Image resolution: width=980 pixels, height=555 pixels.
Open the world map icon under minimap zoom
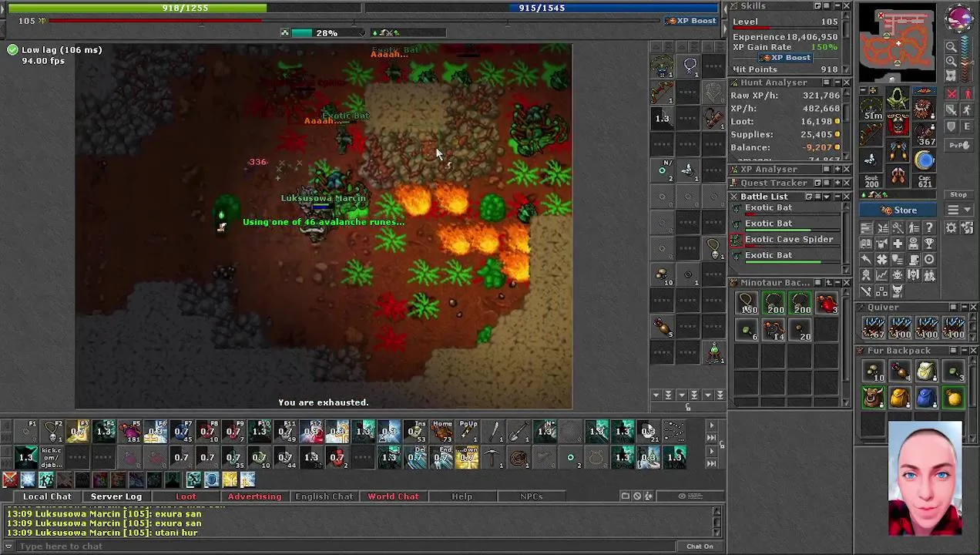(951, 76)
